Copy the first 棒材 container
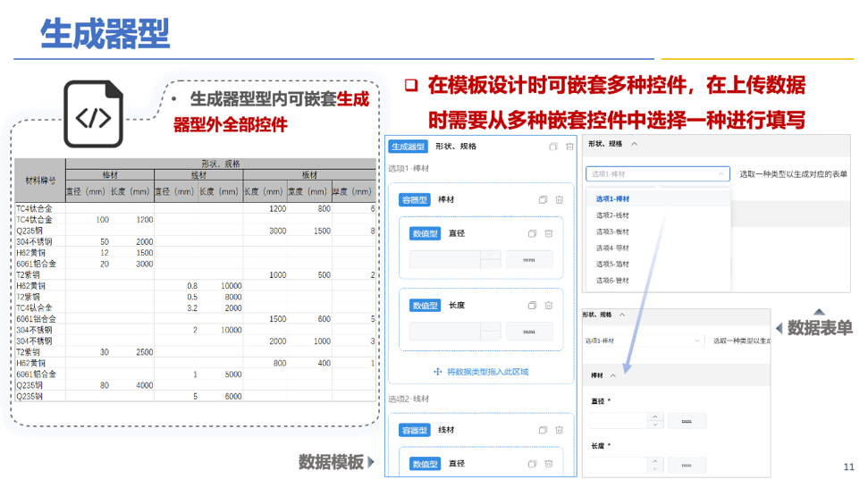 (x=543, y=200)
